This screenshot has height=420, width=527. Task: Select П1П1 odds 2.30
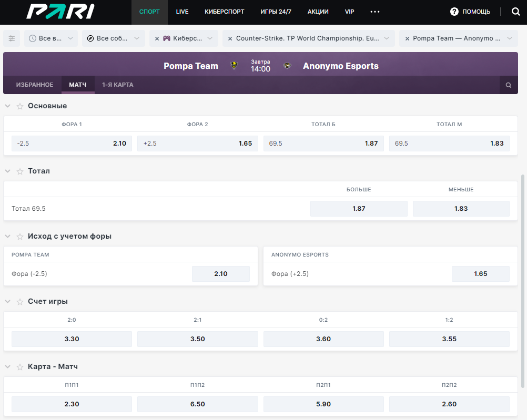(x=72, y=404)
